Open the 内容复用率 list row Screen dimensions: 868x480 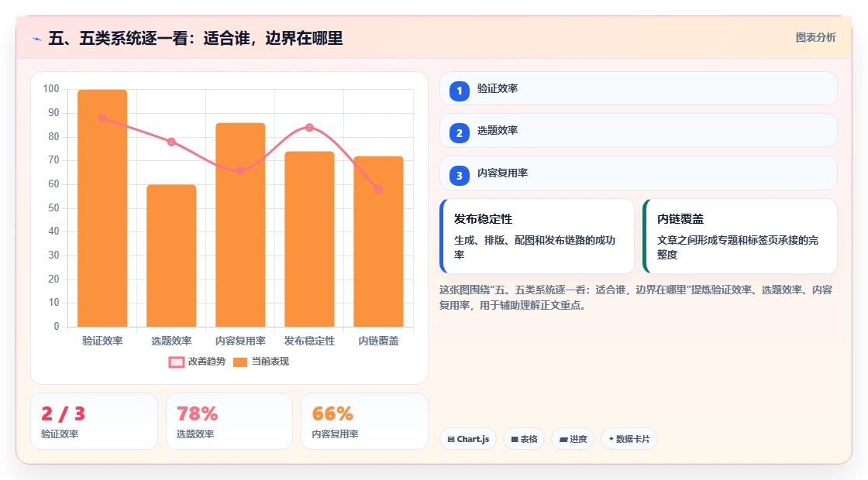point(639,173)
